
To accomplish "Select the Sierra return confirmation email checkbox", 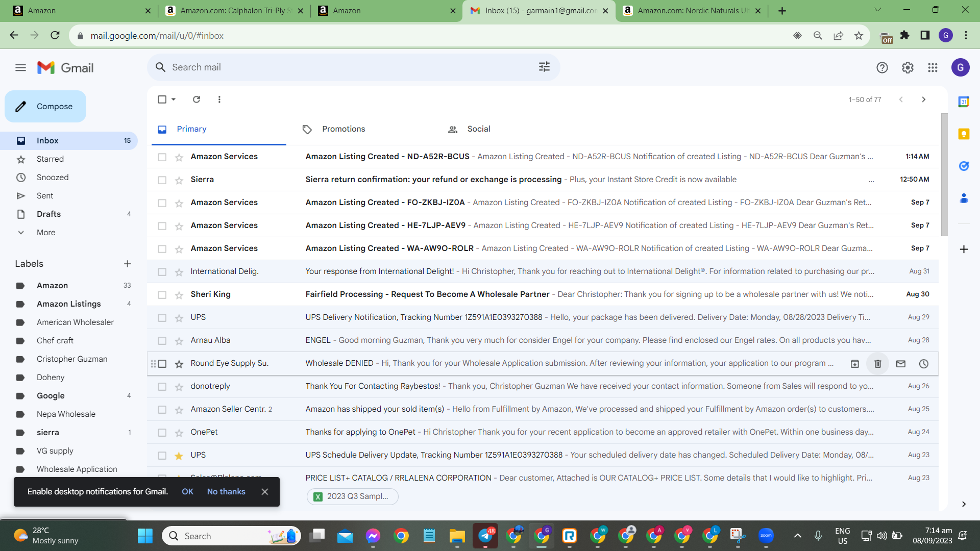I will (162, 180).
